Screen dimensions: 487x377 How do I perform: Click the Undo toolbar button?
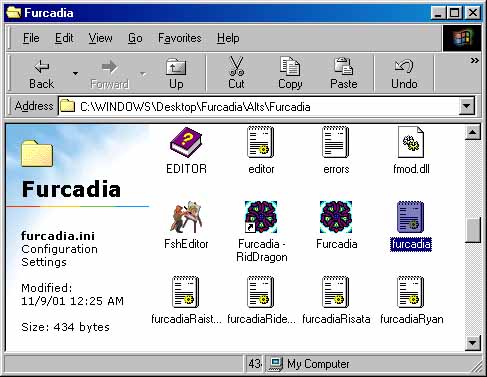(x=404, y=73)
